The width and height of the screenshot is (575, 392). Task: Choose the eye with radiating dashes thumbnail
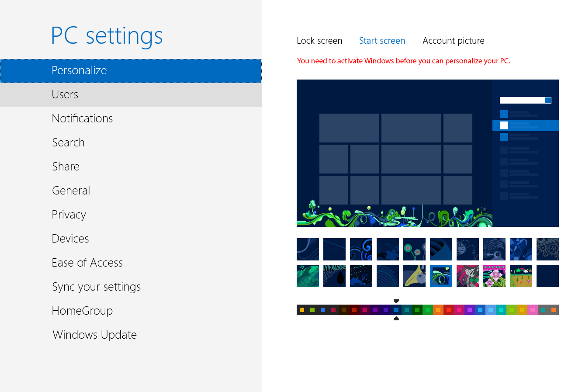pos(494,249)
